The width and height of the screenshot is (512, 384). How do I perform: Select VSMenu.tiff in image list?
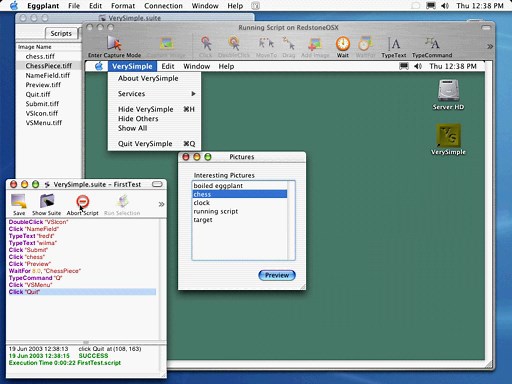pyautogui.click(x=49, y=123)
